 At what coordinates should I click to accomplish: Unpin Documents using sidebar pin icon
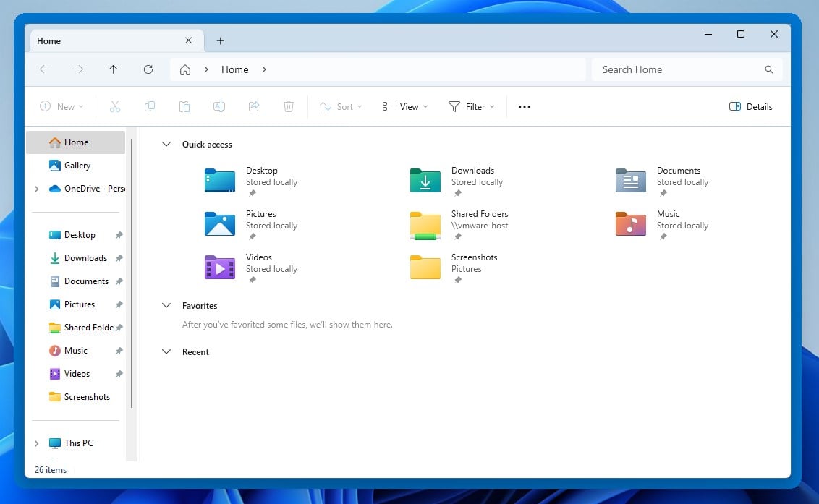click(119, 281)
